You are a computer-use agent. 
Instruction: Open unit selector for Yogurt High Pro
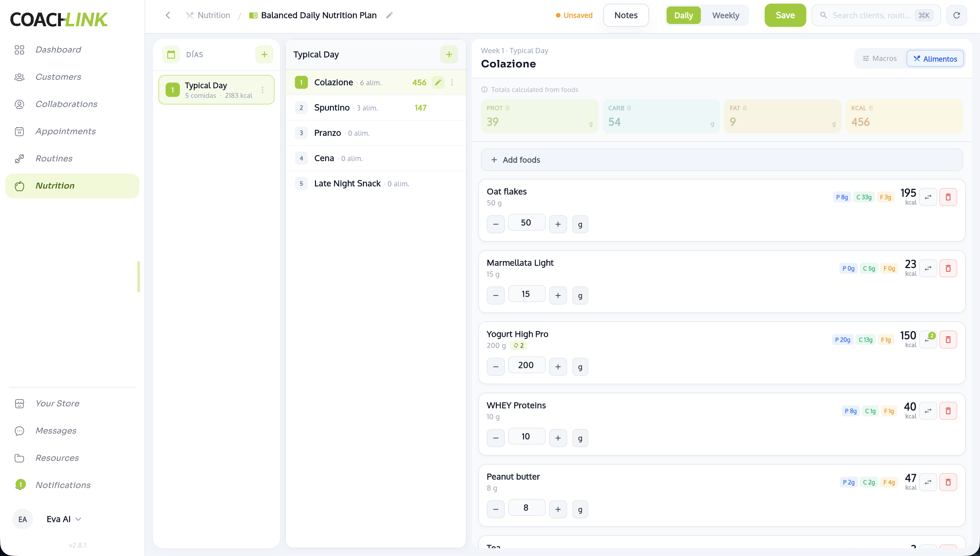pyautogui.click(x=580, y=366)
